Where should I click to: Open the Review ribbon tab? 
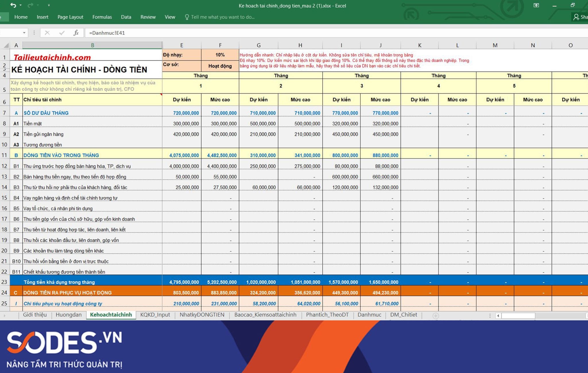click(x=148, y=17)
